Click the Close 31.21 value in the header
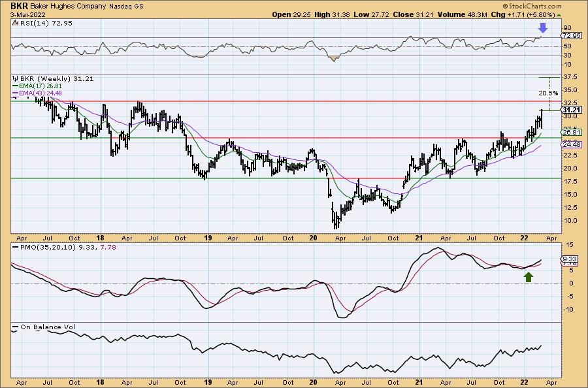 click(x=413, y=14)
